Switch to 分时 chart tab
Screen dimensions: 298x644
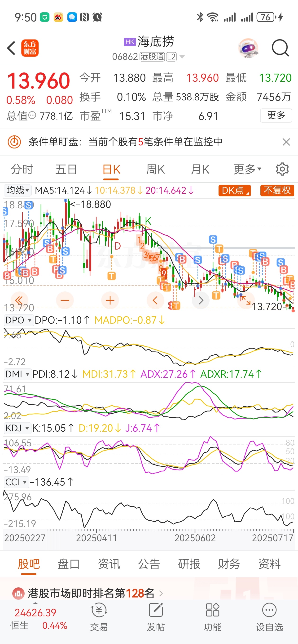pos(22,170)
